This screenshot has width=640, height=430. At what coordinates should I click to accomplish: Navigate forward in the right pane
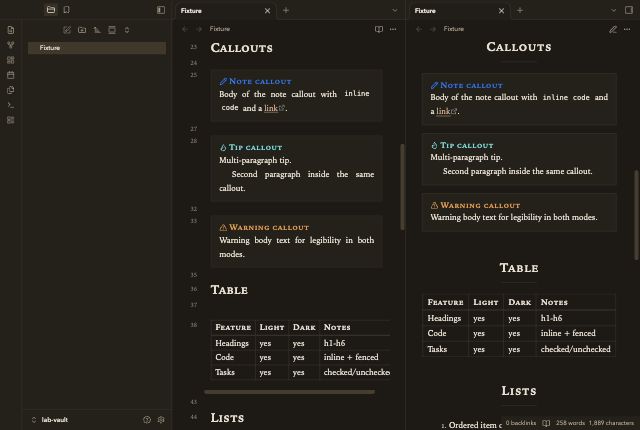[433, 29]
